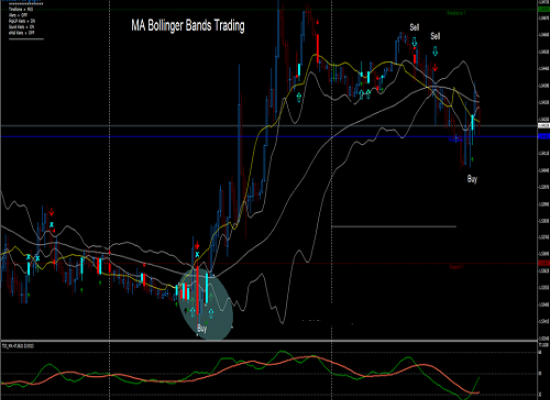Select the red arrow above the topmost red candle

pos(317,22)
